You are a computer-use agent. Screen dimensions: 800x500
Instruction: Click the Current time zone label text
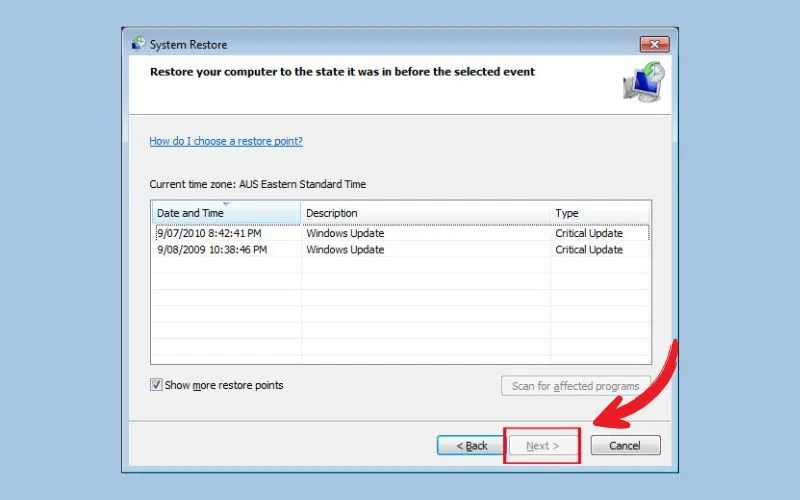point(258,185)
